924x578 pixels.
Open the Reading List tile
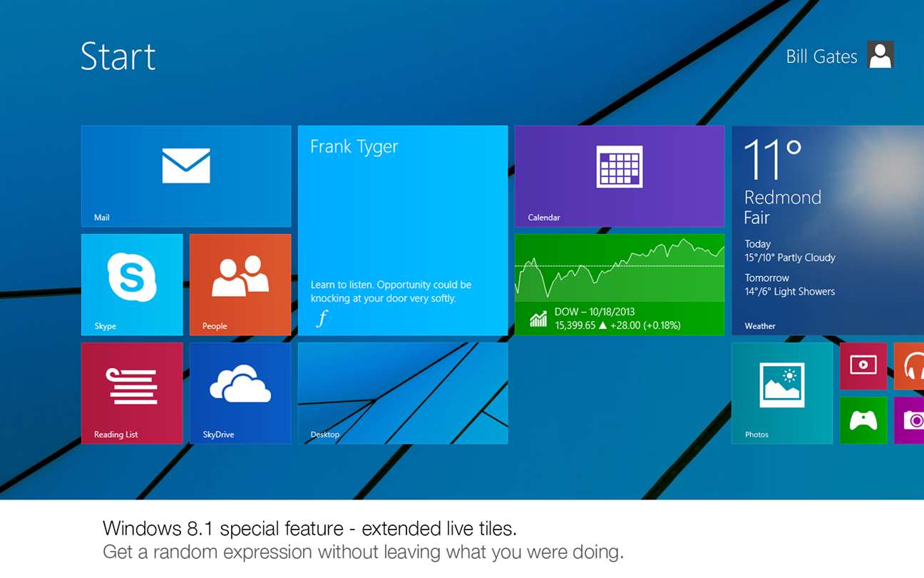click(x=132, y=393)
